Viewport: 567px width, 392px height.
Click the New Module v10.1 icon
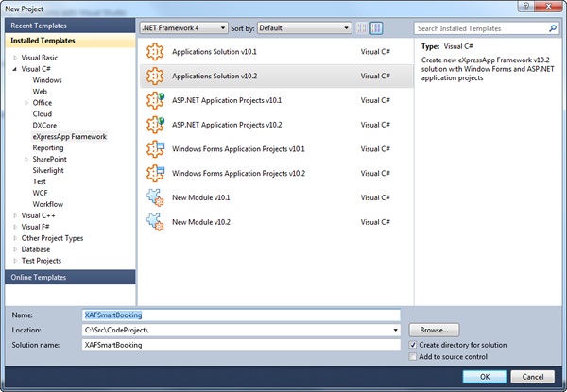(155, 197)
